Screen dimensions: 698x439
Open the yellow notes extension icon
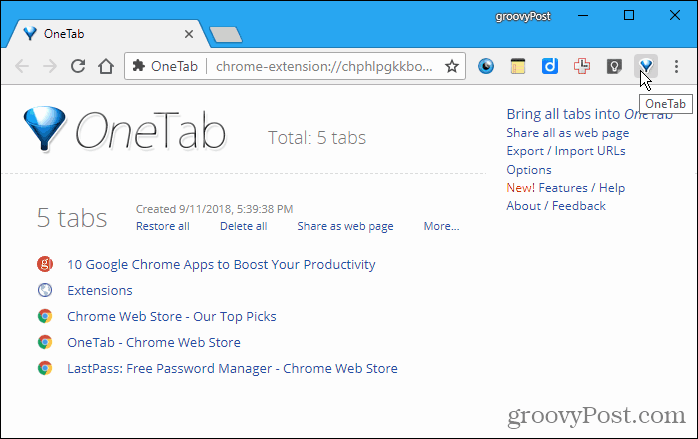(518, 66)
